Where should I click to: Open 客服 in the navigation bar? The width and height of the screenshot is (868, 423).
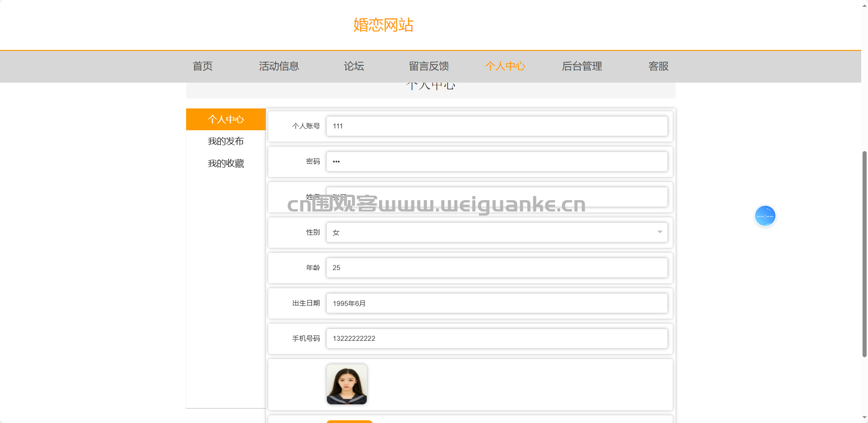pos(658,66)
